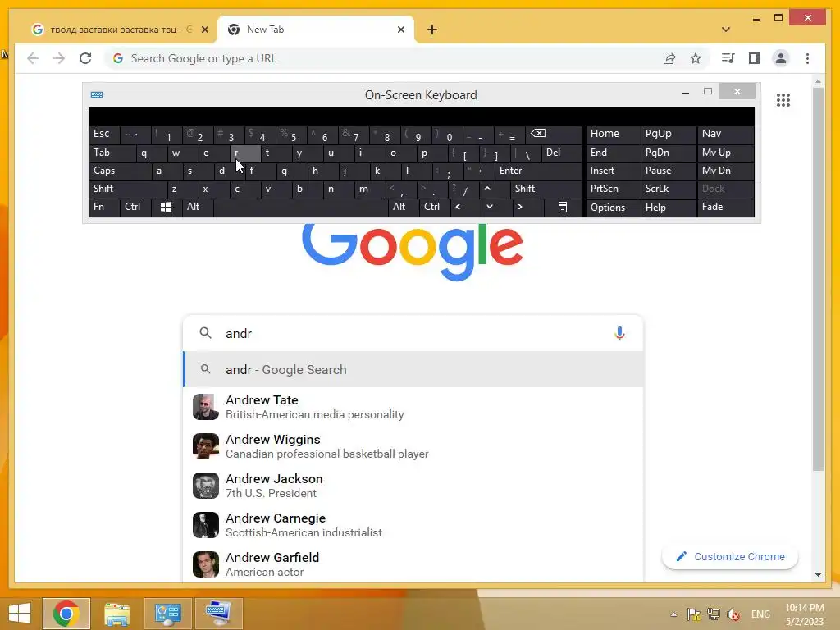Select Andrew Jackson suggestion
840x630 pixels.
click(413, 486)
